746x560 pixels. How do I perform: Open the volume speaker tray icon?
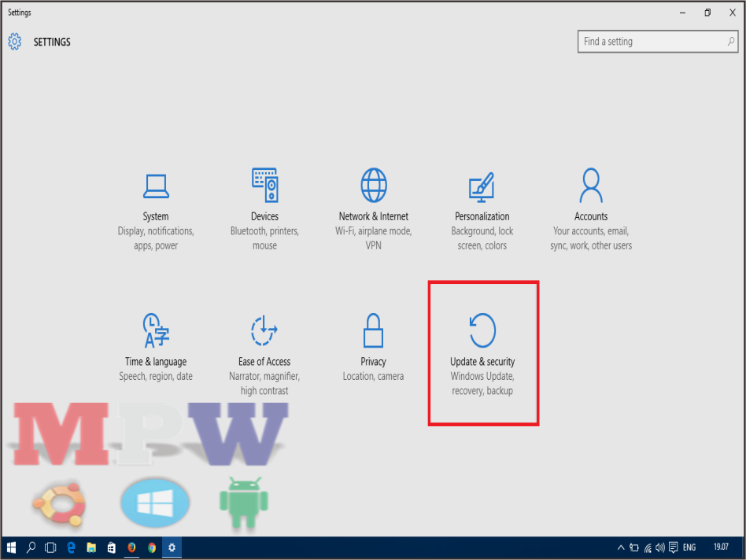point(660,547)
